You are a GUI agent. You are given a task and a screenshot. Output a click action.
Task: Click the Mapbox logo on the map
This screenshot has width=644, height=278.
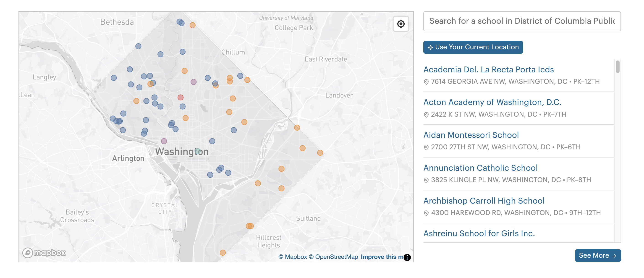click(44, 253)
